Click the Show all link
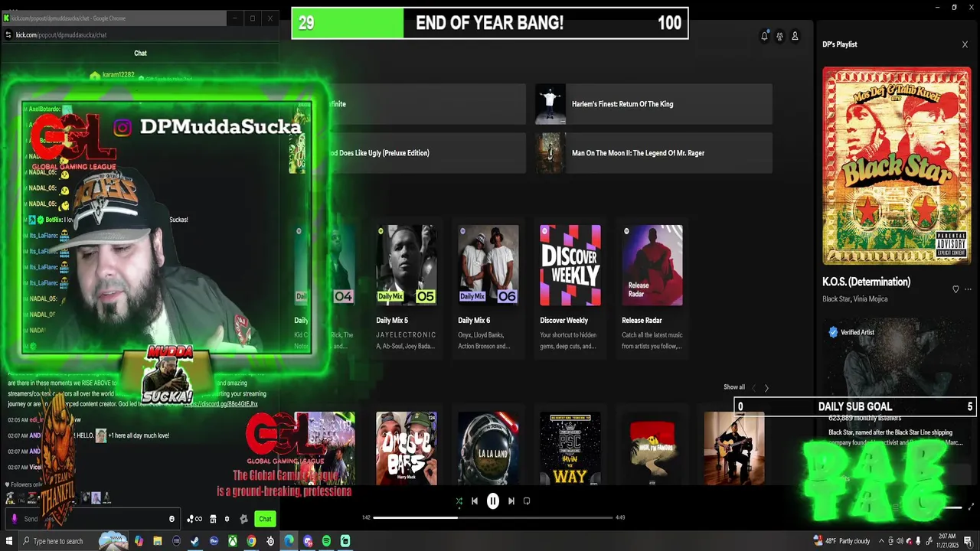The width and height of the screenshot is (980, 551). pos(734,387)
